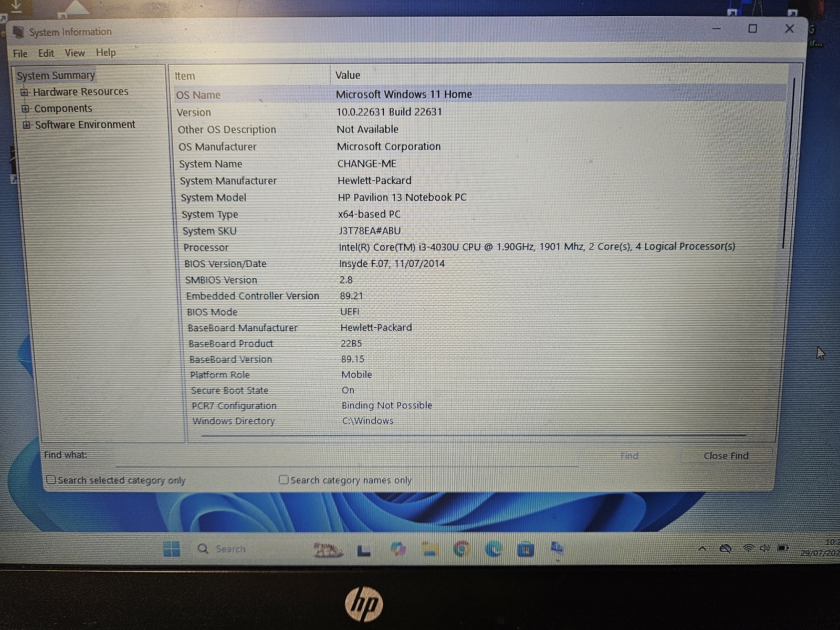This screenshot has width=840, height=630.
Task: Launch Google Chrome from the taskbar
Action: coord(461,549)
